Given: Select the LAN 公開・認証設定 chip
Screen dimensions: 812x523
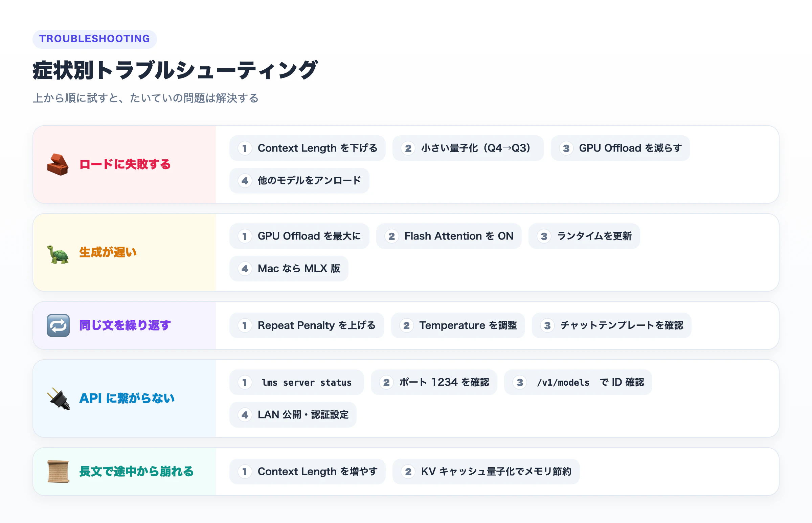Looking at the screenshot, I should pos(293,415).
